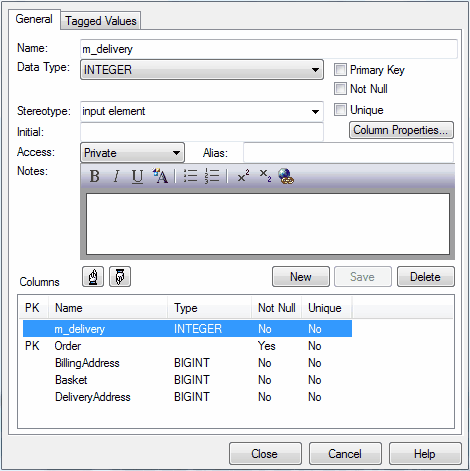
Task: Cancel the column dialog
Action: pos(345,454)
